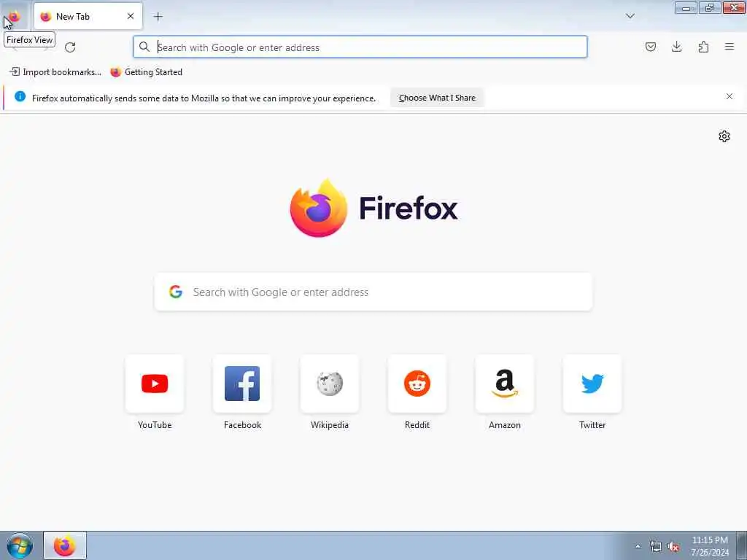This screenshot has width=747, height=560.
Task: Open the Downloads panel icon
Action: point(676,47)
